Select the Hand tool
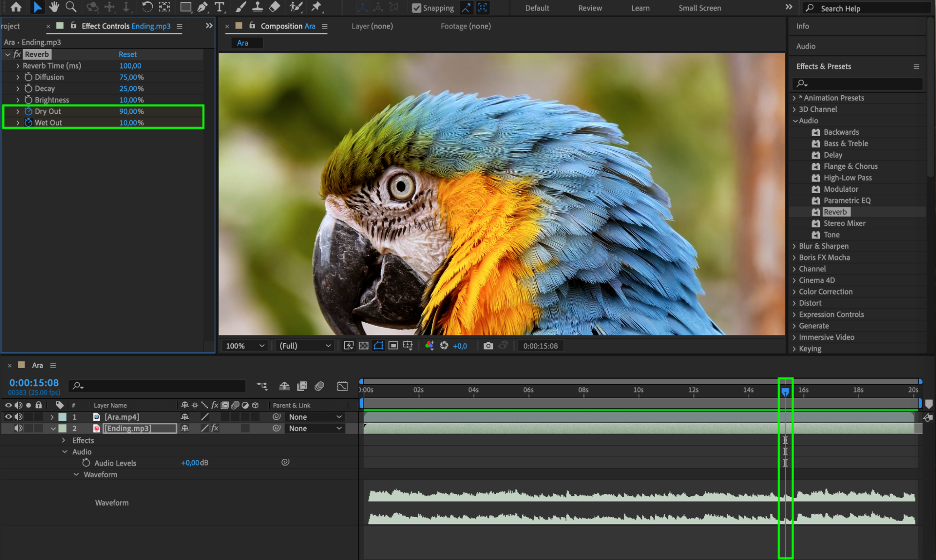The width and height of the screenshot is (936, 560). click(54, 7)
